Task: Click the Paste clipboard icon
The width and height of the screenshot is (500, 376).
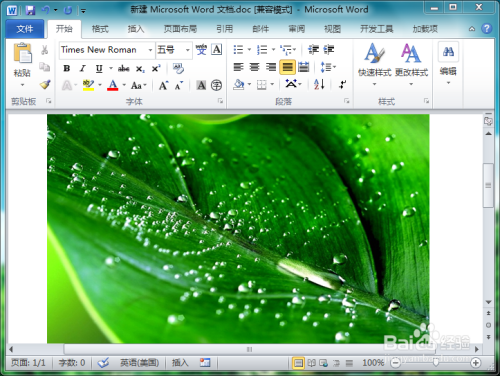Action: [22, 53]
